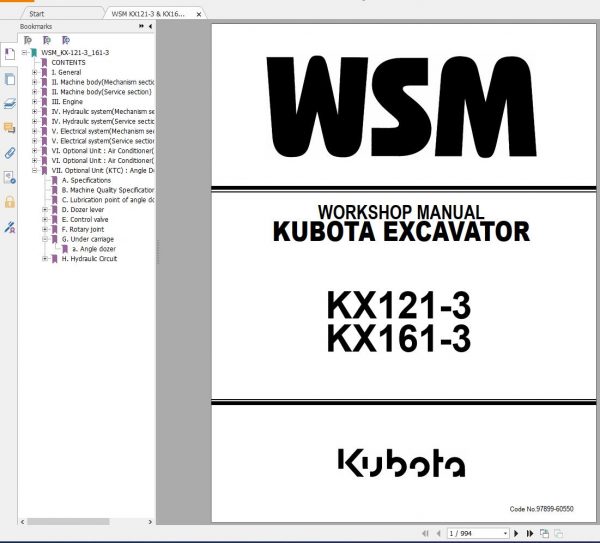This screenshot has height=543, width=600.
Task: Expand the E. Control valve bookmark
Action: coord(45,219)
